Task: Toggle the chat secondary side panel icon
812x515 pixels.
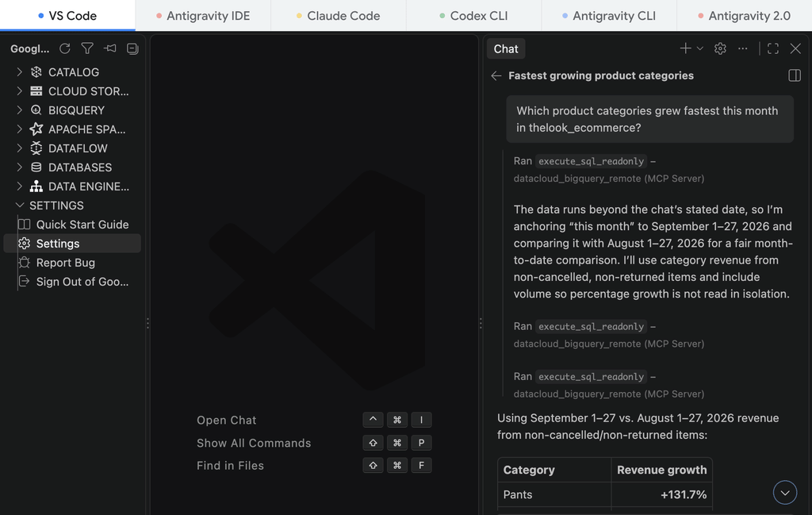Action: pyautogui.click(x=794, y=75)
